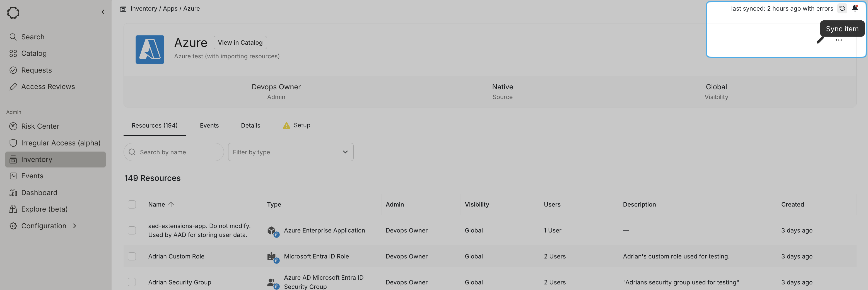Click the Sync item refresh icon

click(842, 8)
